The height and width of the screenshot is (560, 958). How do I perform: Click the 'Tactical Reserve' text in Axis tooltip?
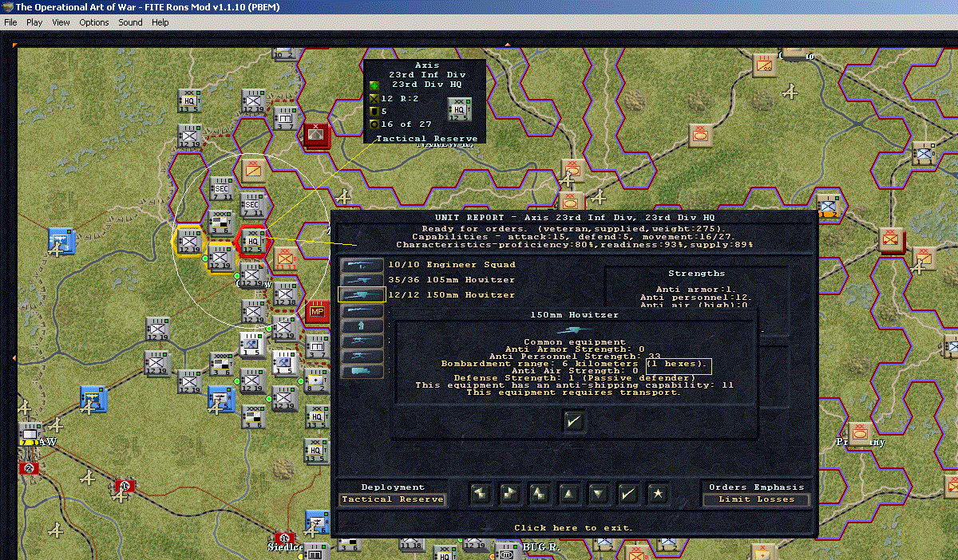426,139
